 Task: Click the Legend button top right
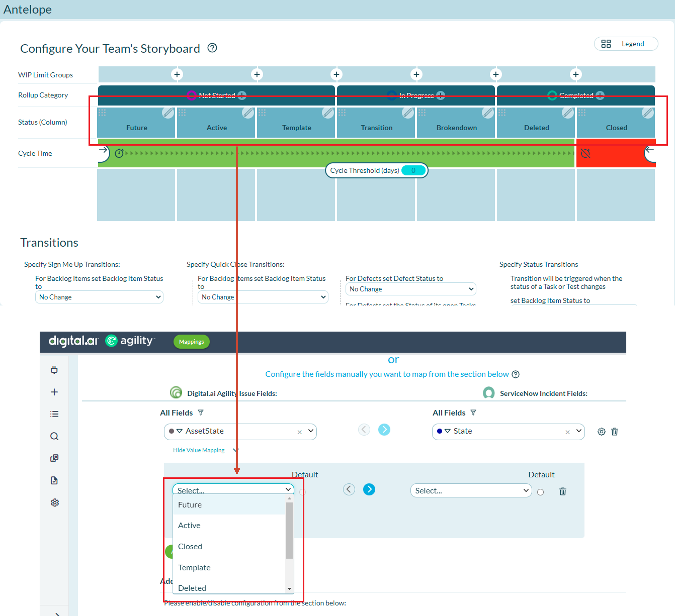pos(625,44)
